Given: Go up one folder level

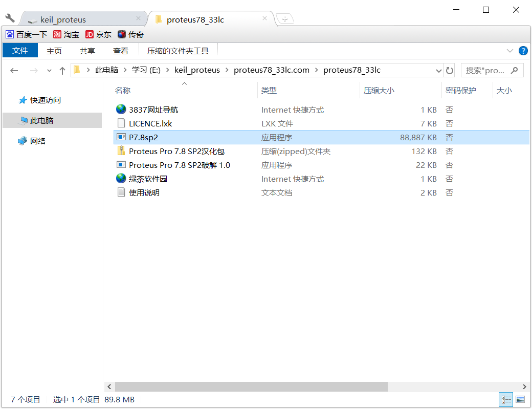Looking at the screenshot, I should 62,71.
